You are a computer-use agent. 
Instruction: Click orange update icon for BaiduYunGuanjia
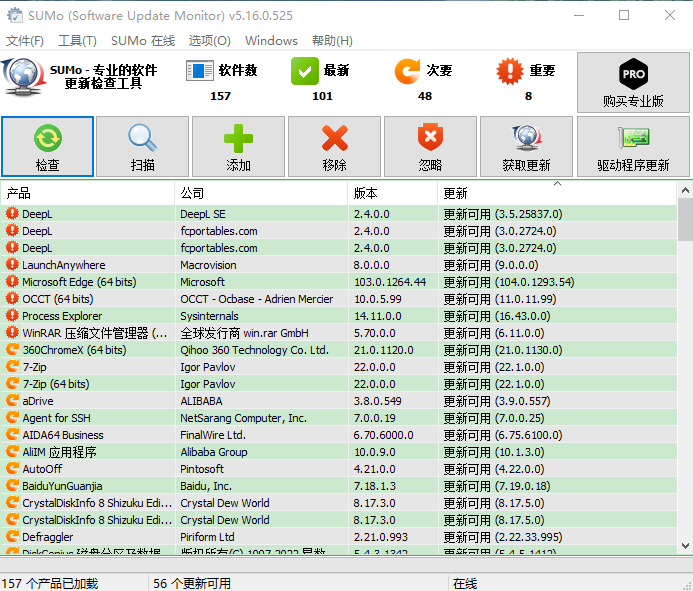point(12,486)
